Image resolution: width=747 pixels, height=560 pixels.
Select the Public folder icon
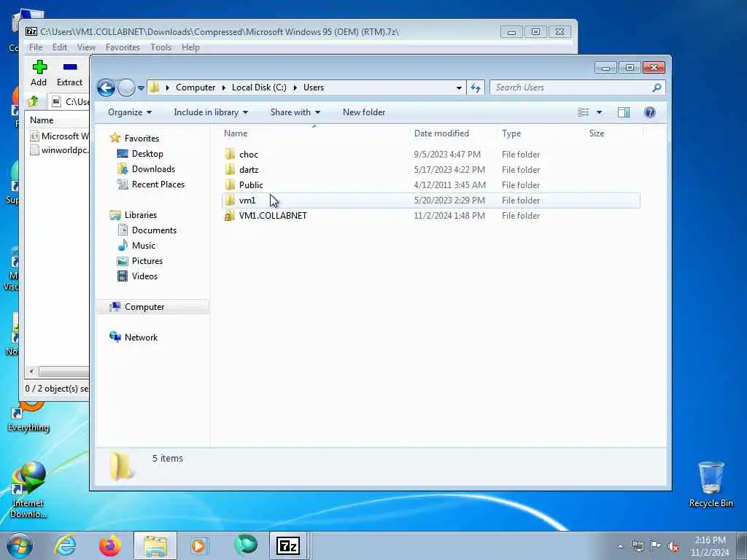coord(230,184)
